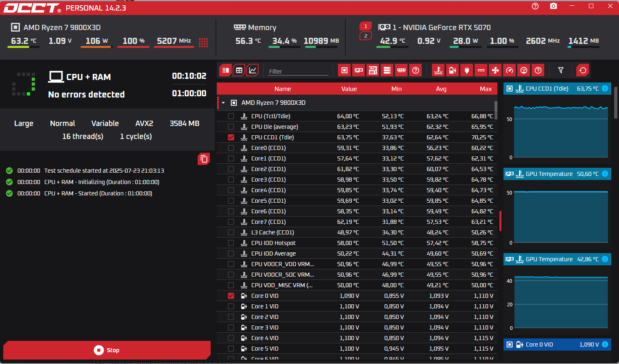This screenshot has height=364, width=619.
Task: Toggle the CPU sensor filter icon
Action: 344,70
